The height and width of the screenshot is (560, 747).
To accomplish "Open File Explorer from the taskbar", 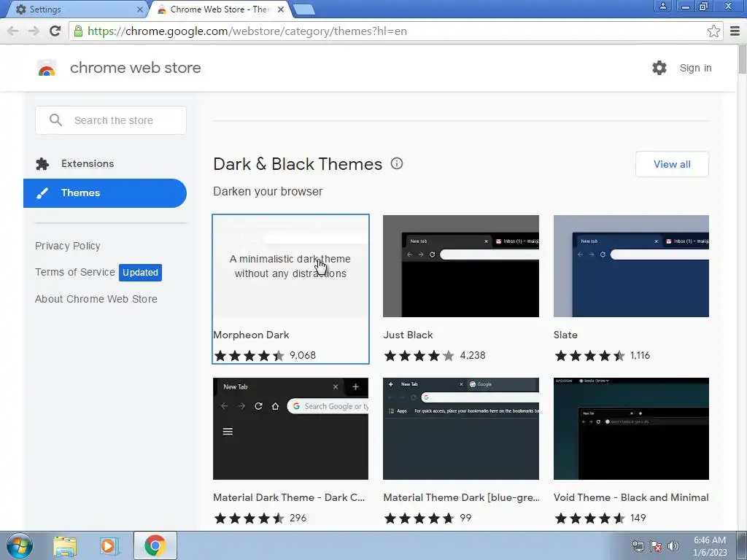I will point(65,546).
